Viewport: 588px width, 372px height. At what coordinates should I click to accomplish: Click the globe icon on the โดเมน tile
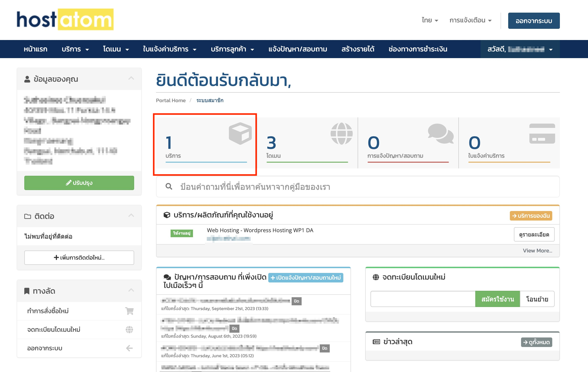(341, 133)
